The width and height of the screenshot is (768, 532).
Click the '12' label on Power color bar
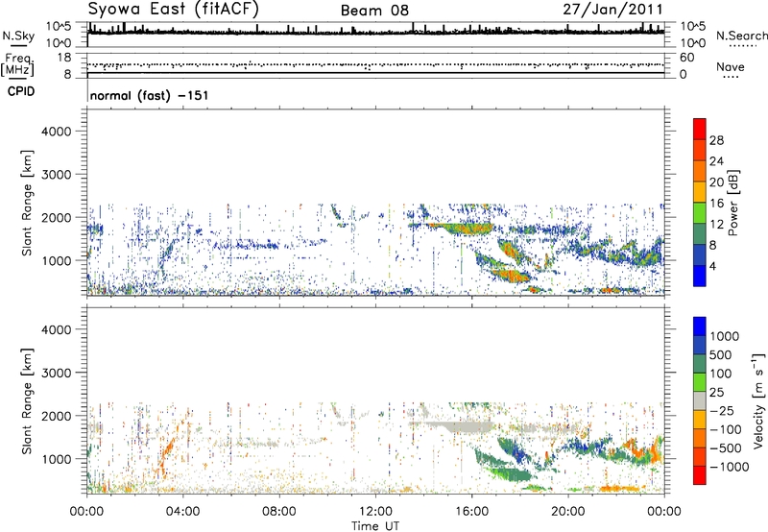click(716, 225)
